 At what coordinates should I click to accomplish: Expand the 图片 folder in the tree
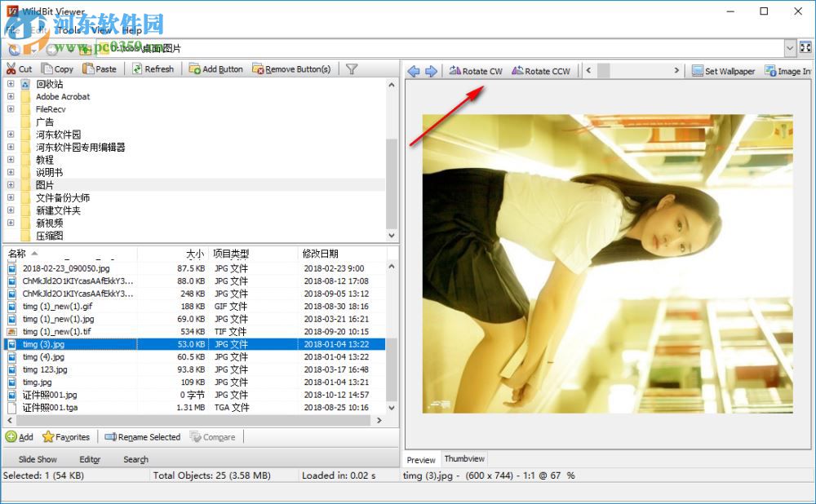pyautogui.click(x=10, y=185)
